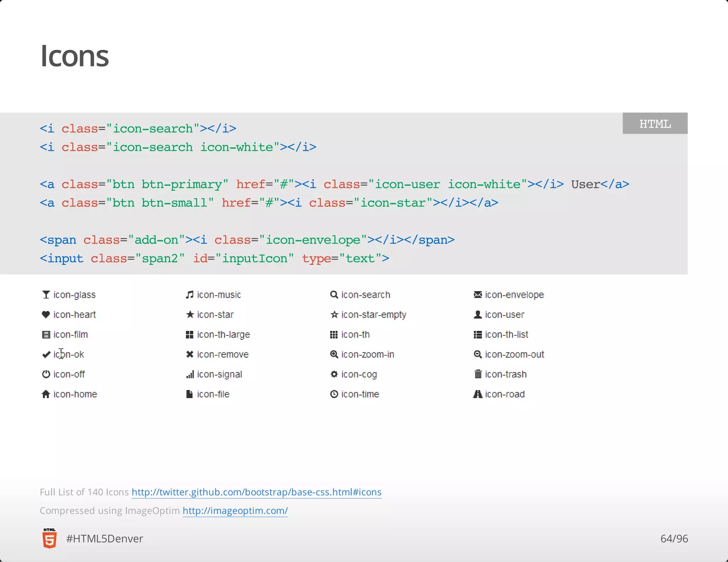Click the glass icon beside icon-glass

(46, 295)
